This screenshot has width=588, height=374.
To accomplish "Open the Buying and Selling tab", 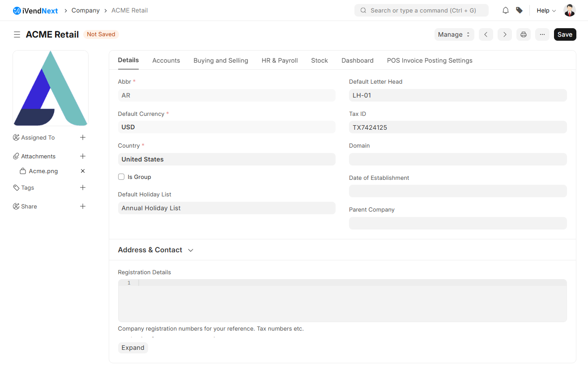I will [221, 60].
